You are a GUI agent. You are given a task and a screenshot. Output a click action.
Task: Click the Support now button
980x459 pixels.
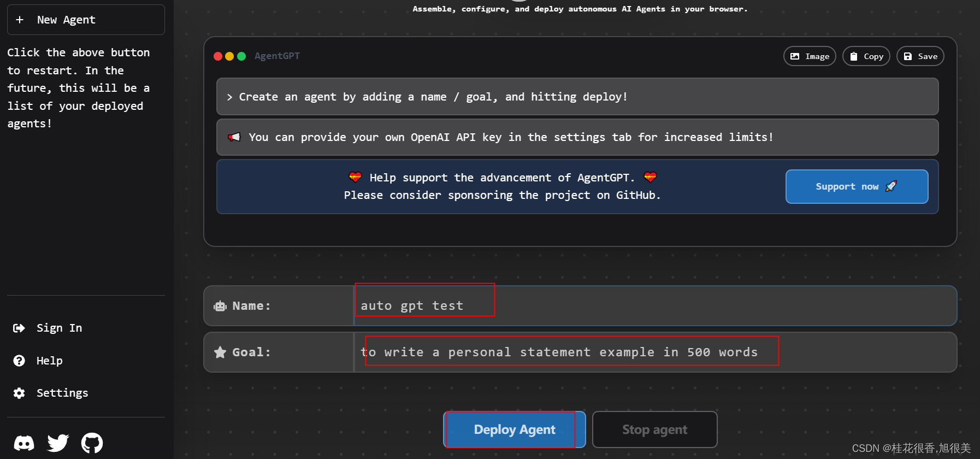857,186
